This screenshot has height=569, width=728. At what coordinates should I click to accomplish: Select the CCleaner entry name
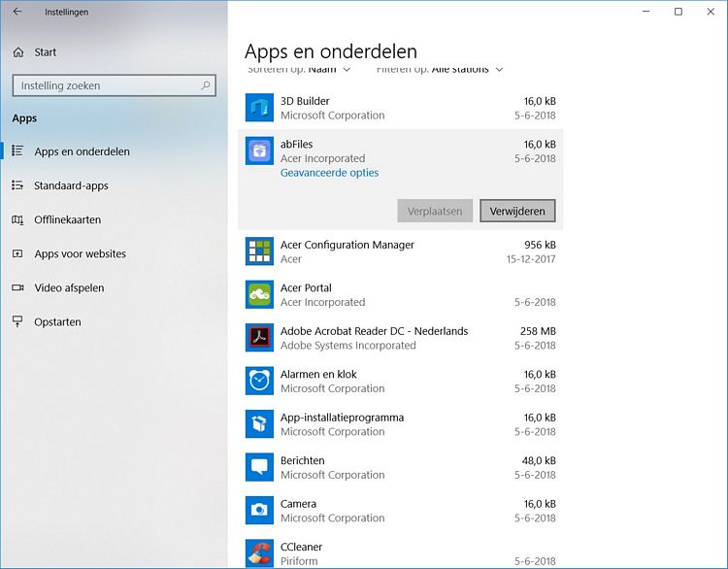pos(301,548)
